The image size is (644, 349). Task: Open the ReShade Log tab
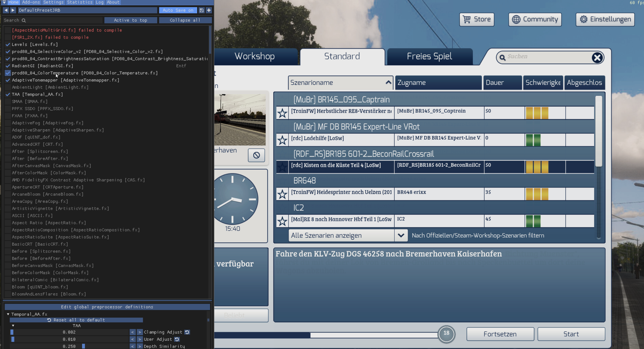100,2
